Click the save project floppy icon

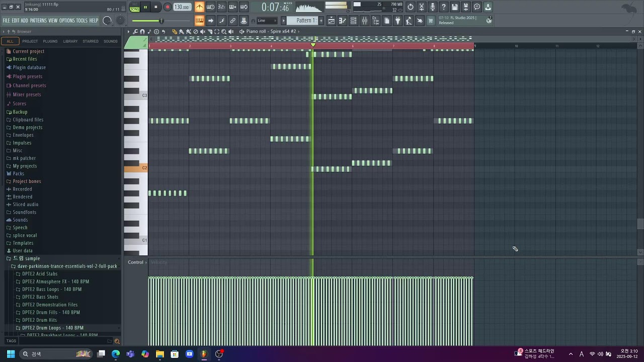tap(455, 7)
